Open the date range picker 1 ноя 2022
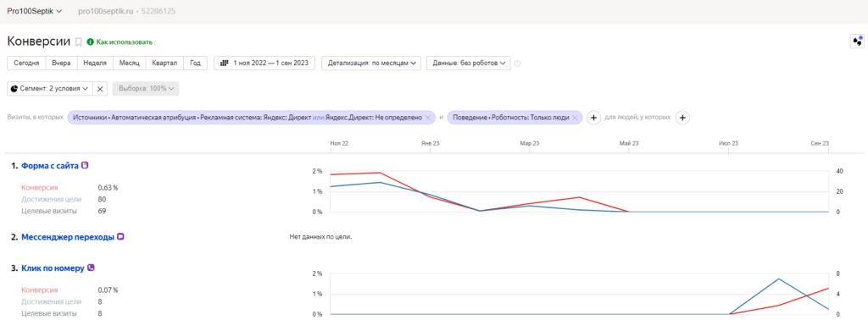 tap(264, 63)
